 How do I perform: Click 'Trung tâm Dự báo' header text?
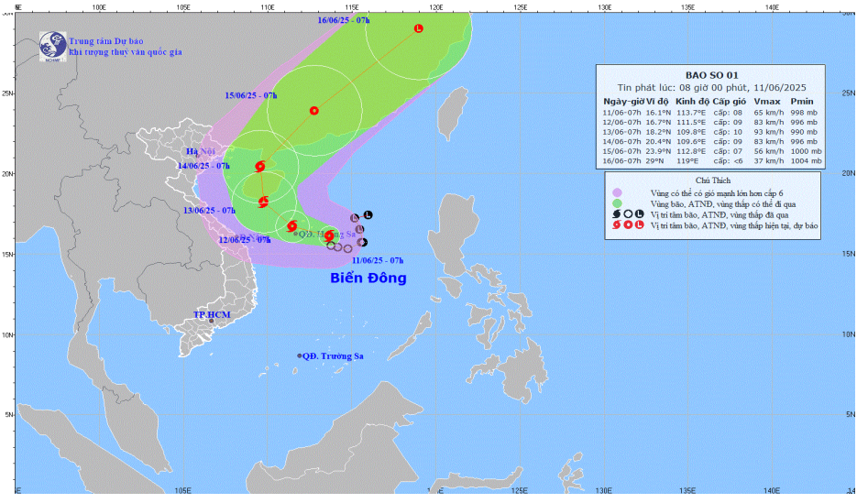click(106, 41)
